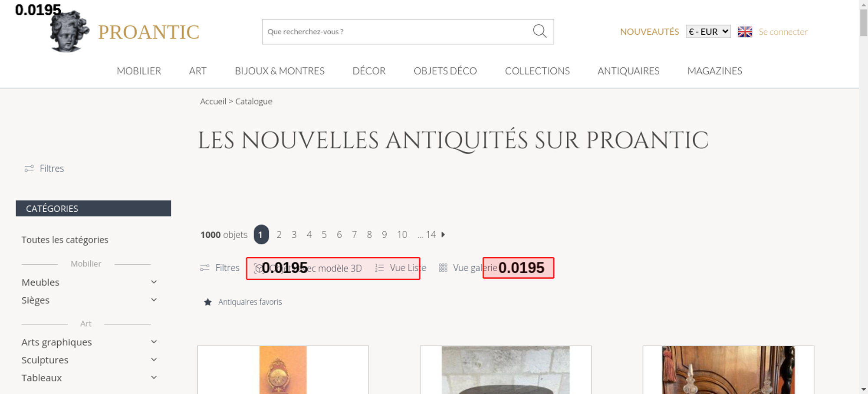
Task: Go to next page arrow in pagination
Action: pos(443,235)
